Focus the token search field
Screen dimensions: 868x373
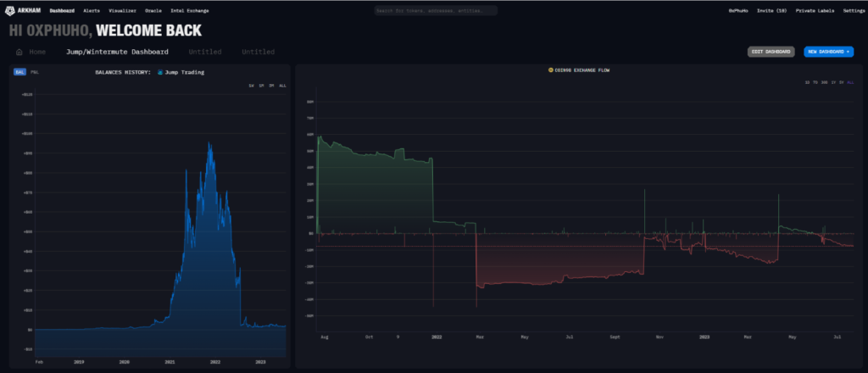(x=436, y=10)
